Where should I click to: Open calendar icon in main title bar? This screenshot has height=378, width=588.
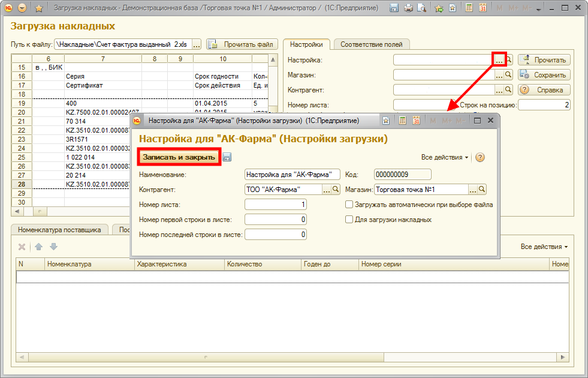click(482, 8)
